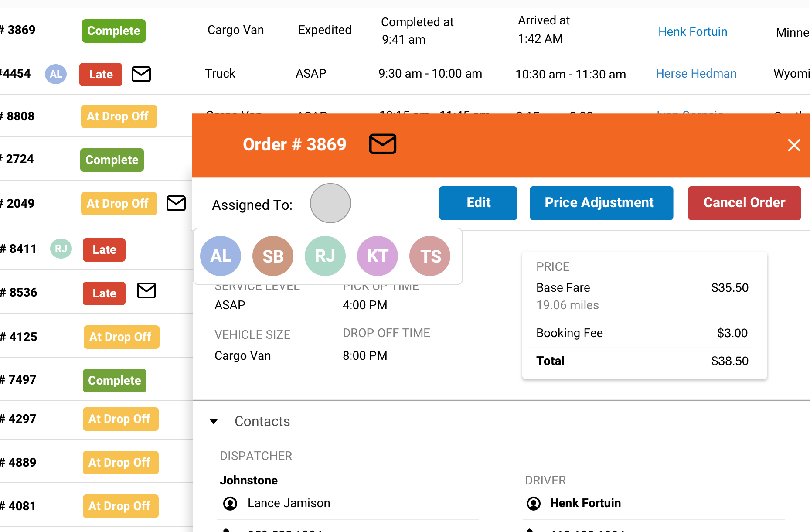The image size is (810, 532).
Task: Select the TS driver avatar
Action: (430, 256)
